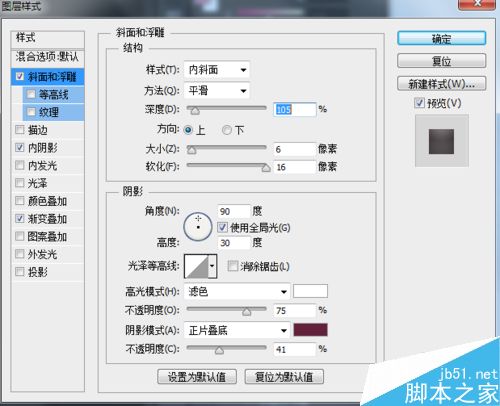Enable the 外发光 checkbox
Screen dimensions: 500x406
point(20,254)
